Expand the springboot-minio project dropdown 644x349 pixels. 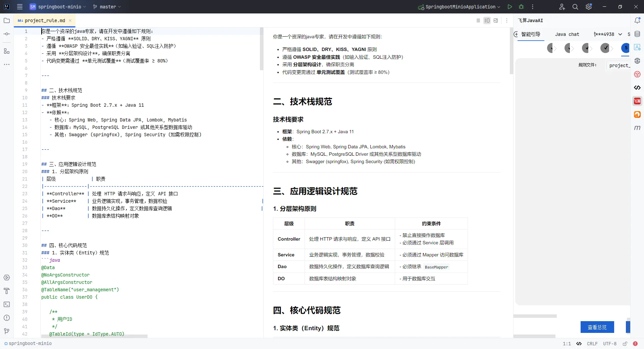pyautogui.click(x=58, y=7)
